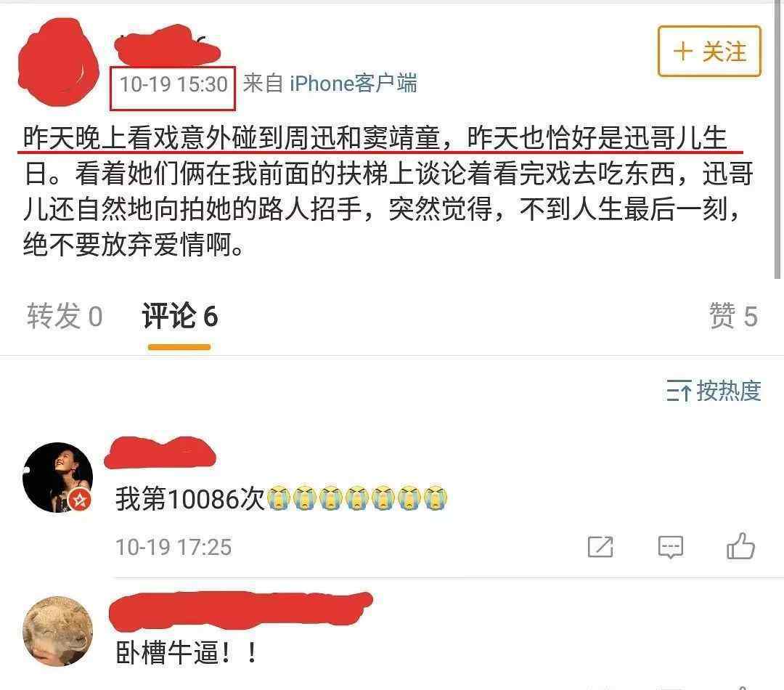Open the 转发 0 repost tab
The width and height of the screenshot is (784, 690).
[x=65, y=316]
